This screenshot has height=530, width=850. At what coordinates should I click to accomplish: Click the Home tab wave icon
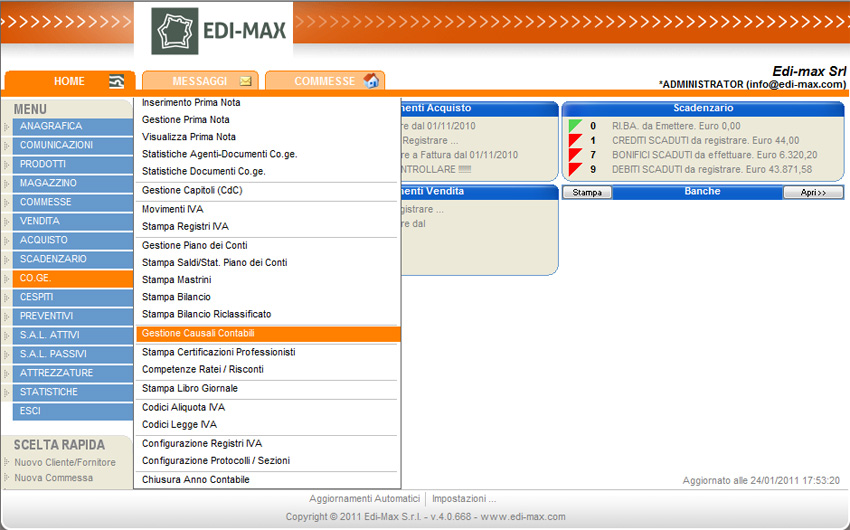coord(117,82)
